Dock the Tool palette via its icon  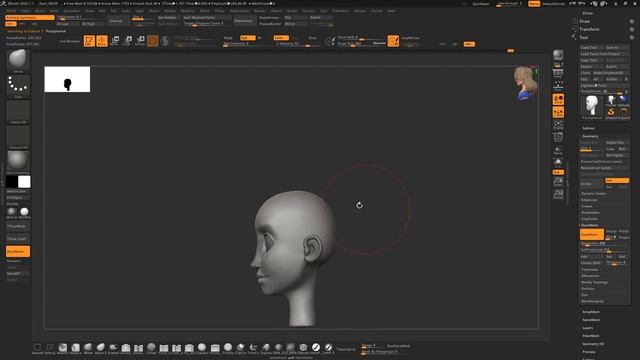[x=632, y=37]
